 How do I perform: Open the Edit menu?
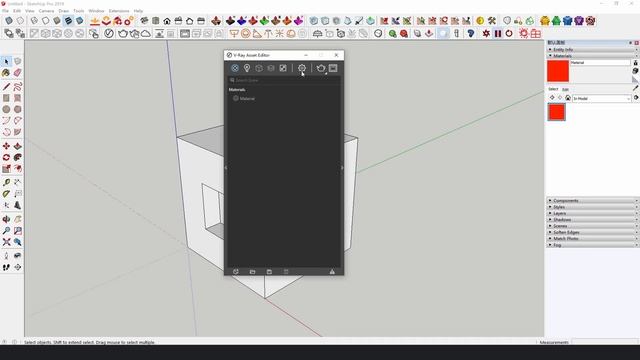tap(17, 11)
